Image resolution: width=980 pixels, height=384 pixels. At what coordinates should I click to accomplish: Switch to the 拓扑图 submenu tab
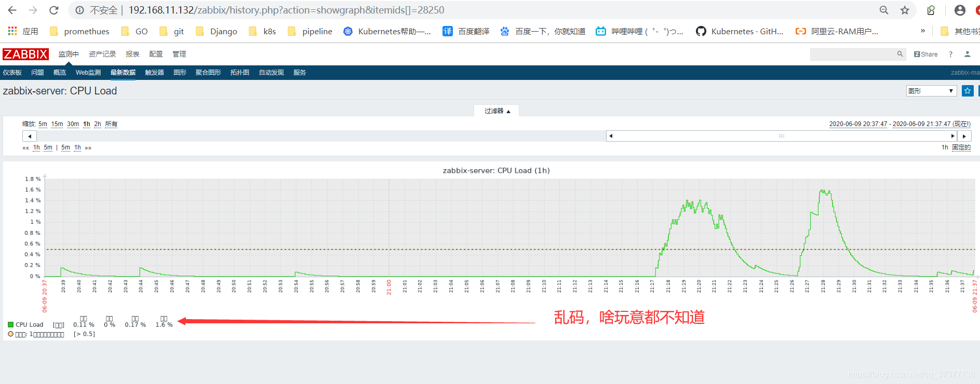[x=240, y=73]
